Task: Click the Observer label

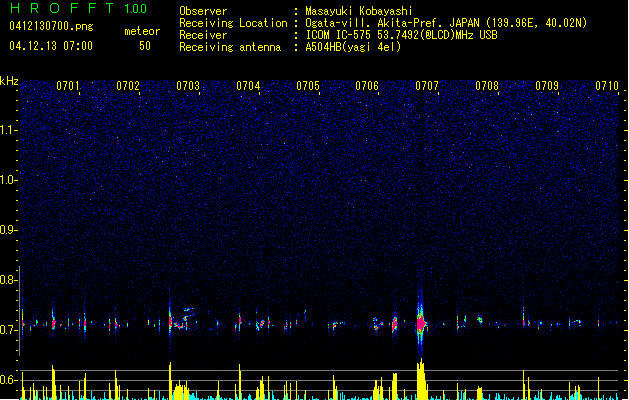Action: (x=203, y=11)
